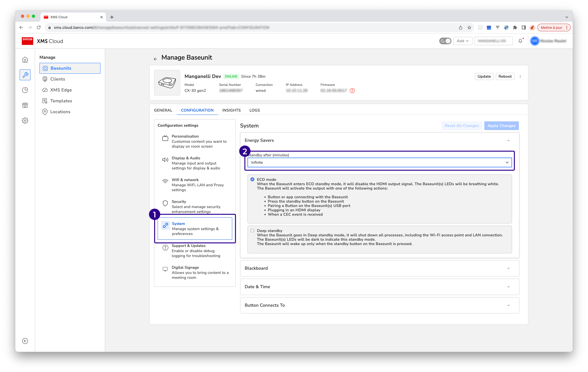Viewport: 588px width, 372px height.
Task: Collapse the sidebar with bottom-left arrow icon
Action: (25, 341)
